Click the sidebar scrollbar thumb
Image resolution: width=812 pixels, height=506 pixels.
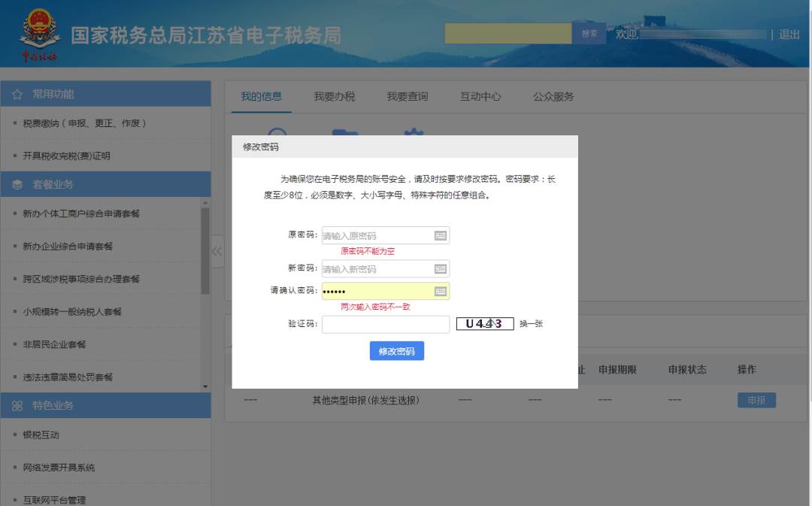205,251
